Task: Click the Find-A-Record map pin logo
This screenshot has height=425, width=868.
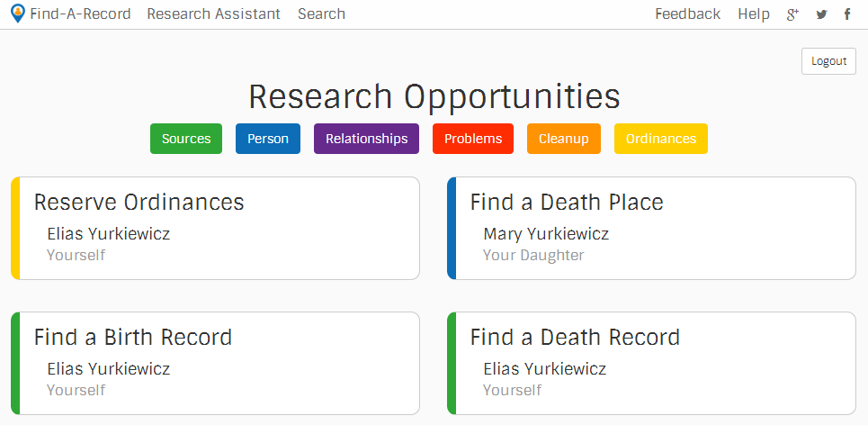Action: tap(17, 14)
